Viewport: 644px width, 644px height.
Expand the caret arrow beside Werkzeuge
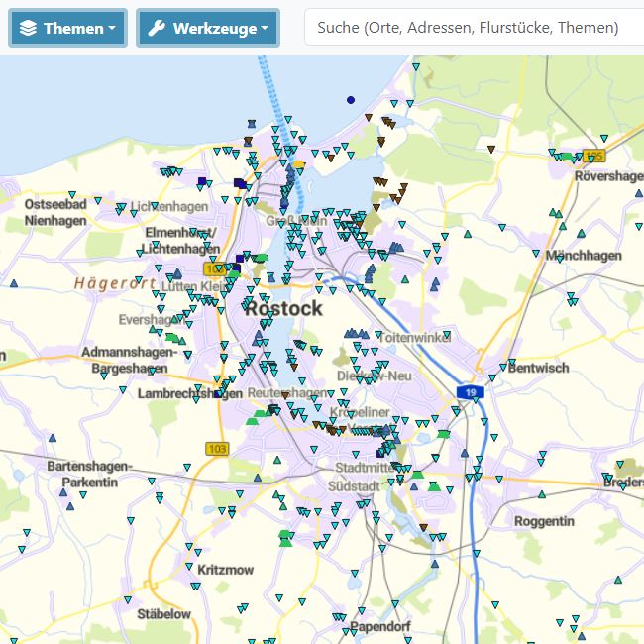point(265,28)
